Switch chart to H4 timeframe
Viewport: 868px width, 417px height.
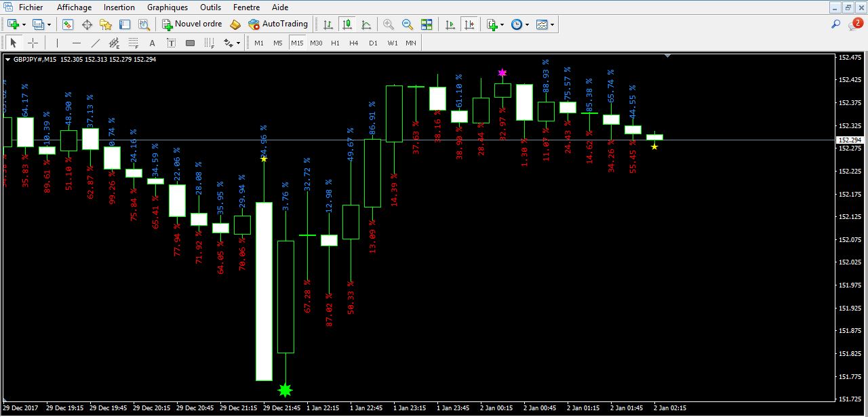[354, 43]
